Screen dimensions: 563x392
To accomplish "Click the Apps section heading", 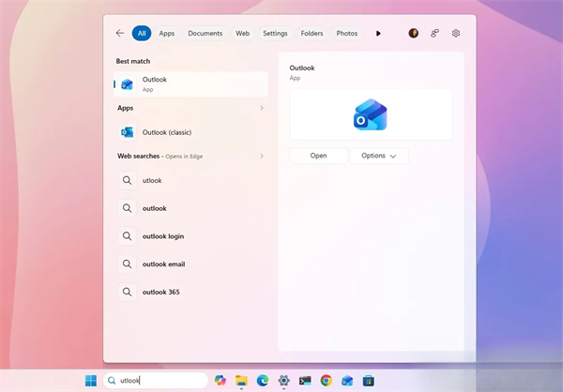I will (126, 108).
